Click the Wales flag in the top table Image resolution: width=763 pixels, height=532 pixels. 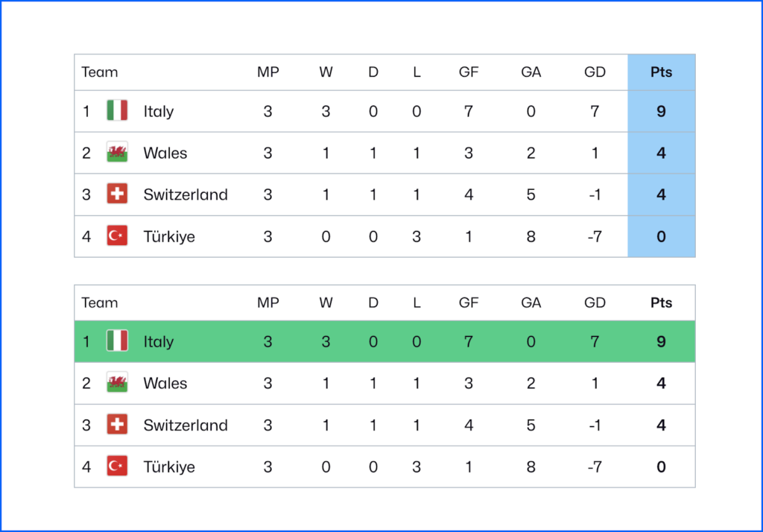117,153
